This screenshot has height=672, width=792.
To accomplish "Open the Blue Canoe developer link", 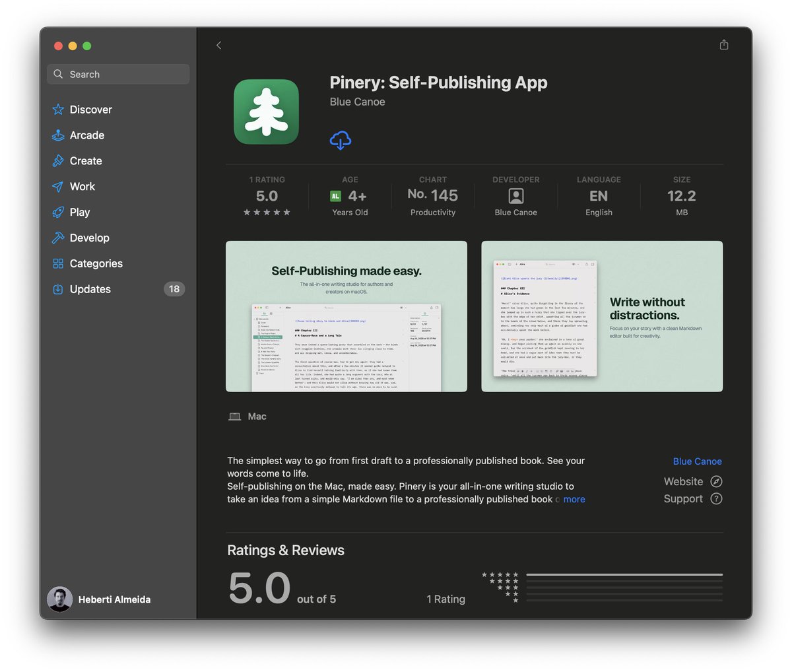I will pos(697,461).
